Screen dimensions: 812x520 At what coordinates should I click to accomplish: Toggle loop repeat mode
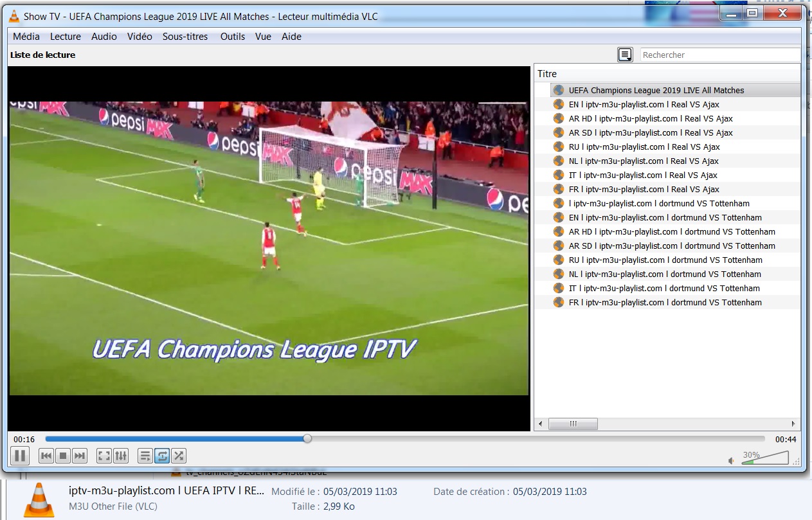162,456
